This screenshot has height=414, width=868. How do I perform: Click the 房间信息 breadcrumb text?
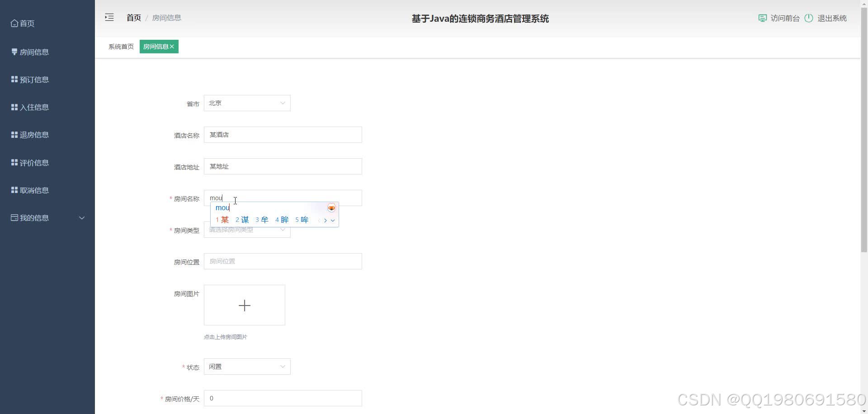tap(167, 18)
